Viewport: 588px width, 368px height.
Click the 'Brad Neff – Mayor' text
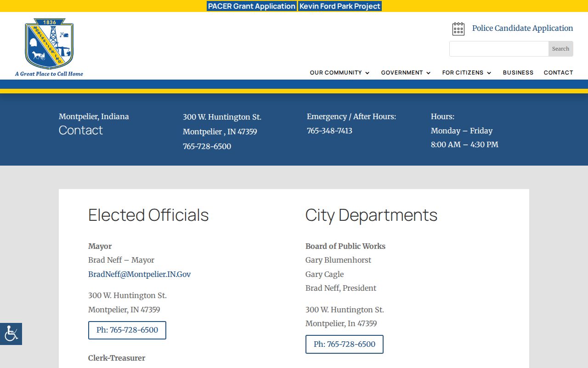pos(121,260)
